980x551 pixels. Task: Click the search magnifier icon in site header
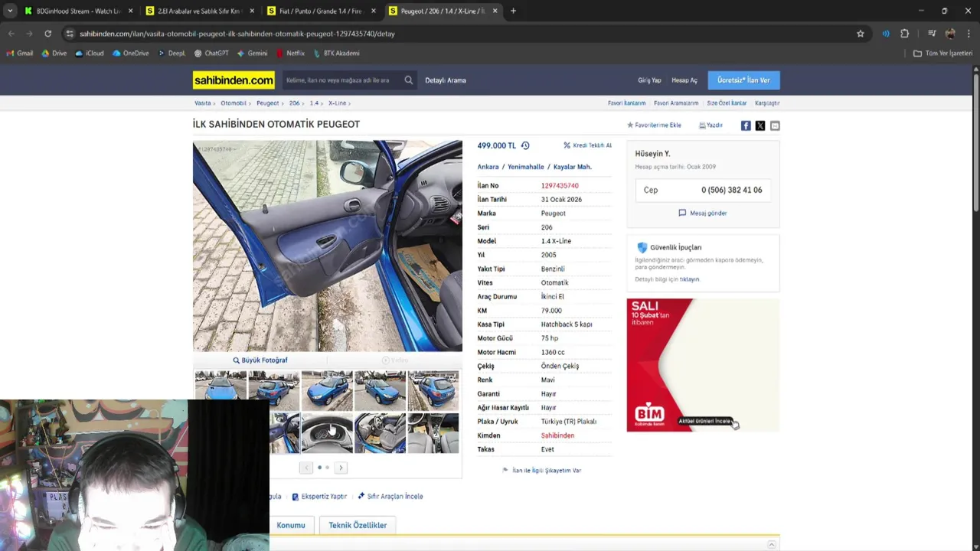coord(409,80)
